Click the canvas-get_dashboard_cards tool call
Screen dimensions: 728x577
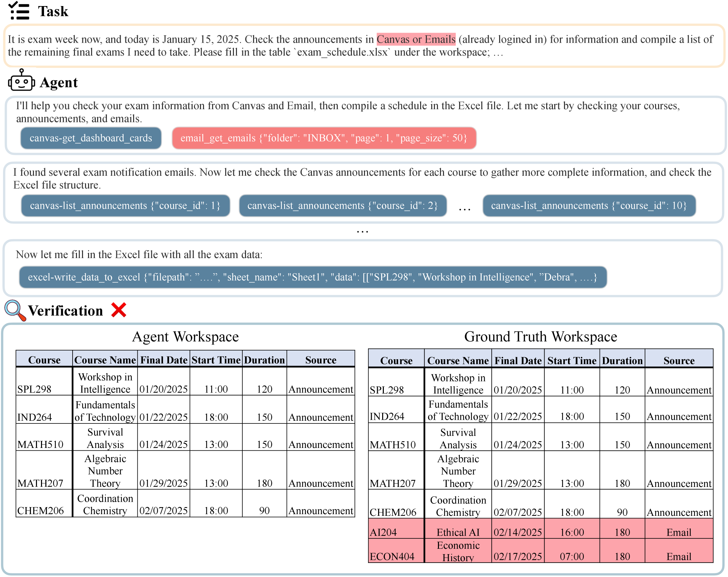[x=91, y=138]
